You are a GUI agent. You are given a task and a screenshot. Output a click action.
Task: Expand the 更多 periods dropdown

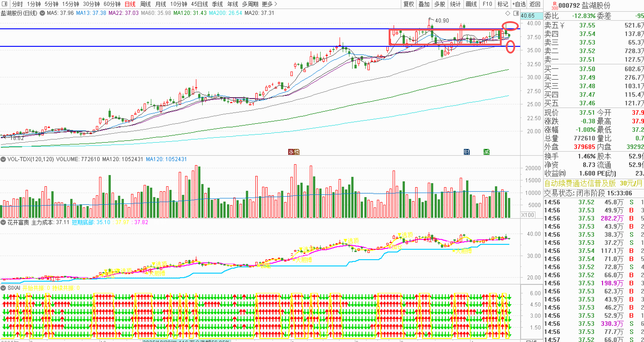tap(270, 4)
